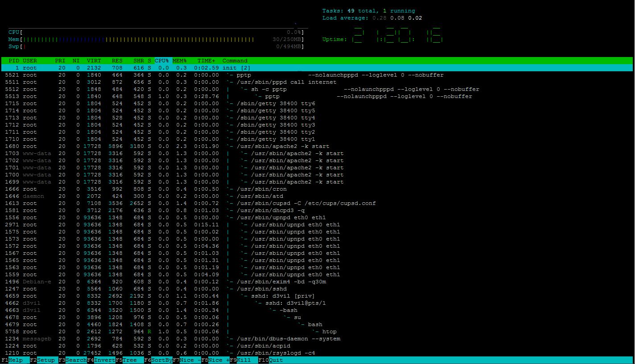This screenshot has height=364, width=635.
Task: Select the /usr/sbin/atd daemon row
Action: point(317,196)
